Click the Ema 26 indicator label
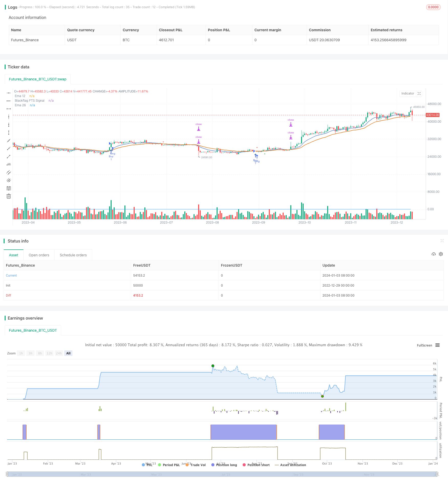The image size is (448, 484). tap(20, 105)
